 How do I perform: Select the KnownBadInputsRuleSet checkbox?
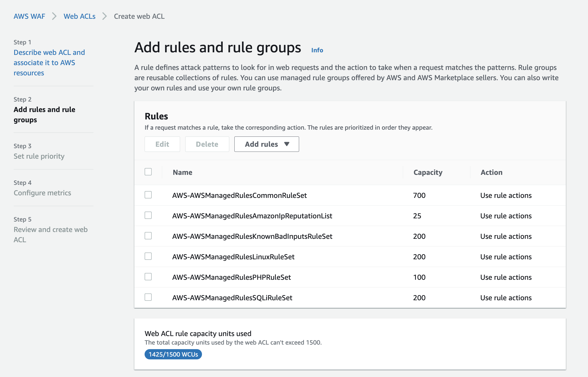[148, 236]
